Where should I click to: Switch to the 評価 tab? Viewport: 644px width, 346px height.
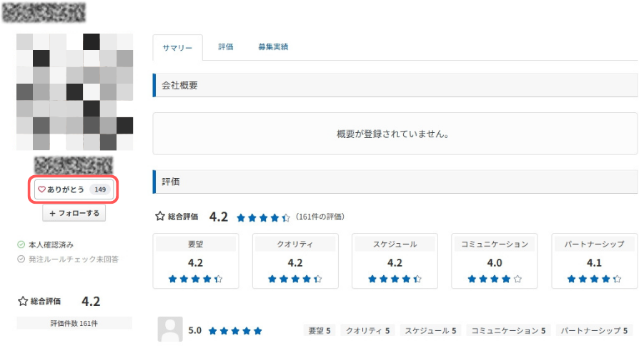coord(225,47)
